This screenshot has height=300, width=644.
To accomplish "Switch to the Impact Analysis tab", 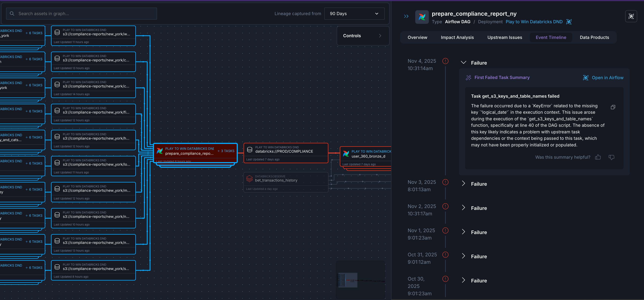I will point(458,37).
